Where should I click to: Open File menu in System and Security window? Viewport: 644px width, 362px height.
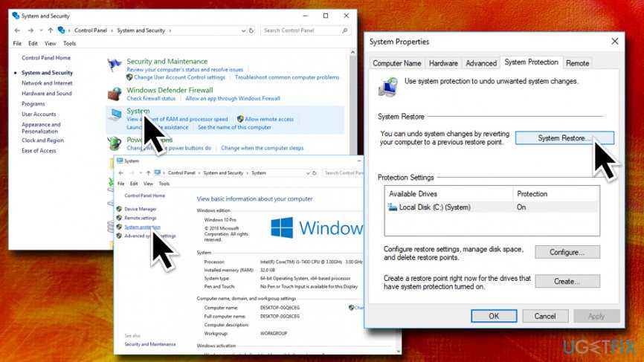pos(17,44)
